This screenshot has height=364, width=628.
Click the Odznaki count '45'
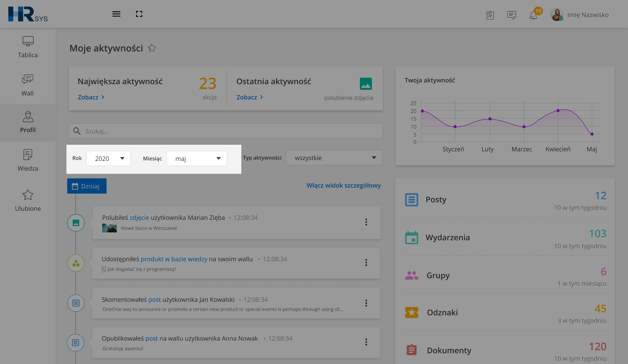600,308
